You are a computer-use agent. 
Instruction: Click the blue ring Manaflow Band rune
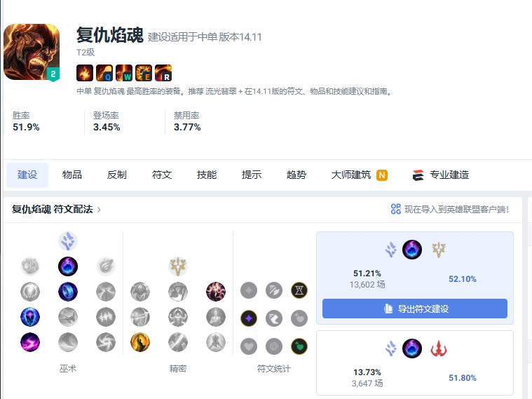pos(68,292)
